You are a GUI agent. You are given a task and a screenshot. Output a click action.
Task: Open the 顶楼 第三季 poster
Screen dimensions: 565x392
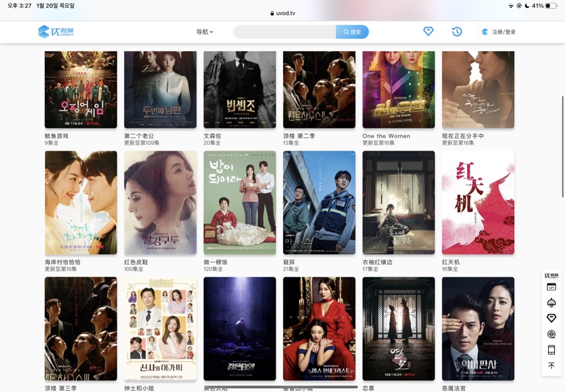pos(81,329)
